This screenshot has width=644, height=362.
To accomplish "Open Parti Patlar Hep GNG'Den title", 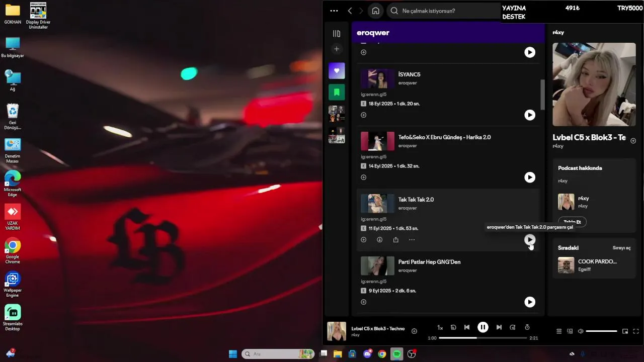I will (430, 262).
